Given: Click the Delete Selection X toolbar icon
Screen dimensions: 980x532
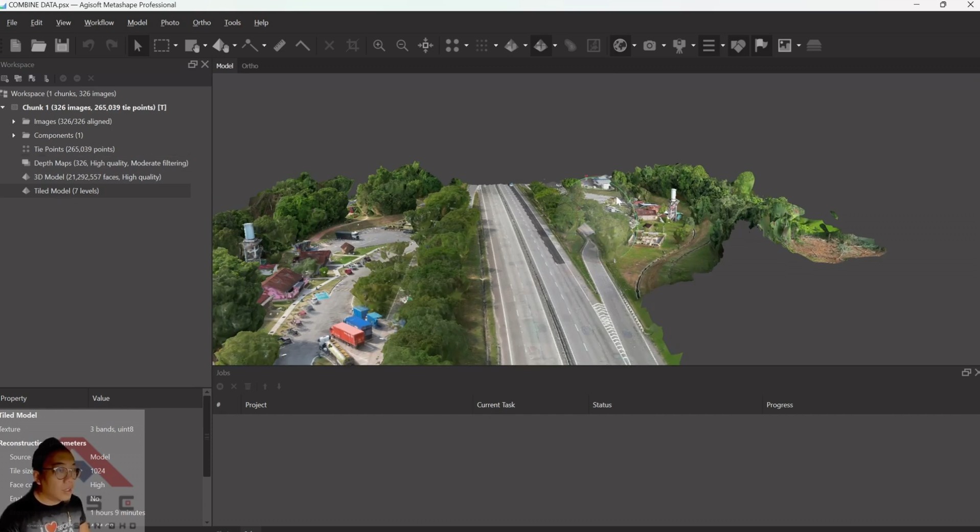Looking at the screenshot, I should point(329,45).
